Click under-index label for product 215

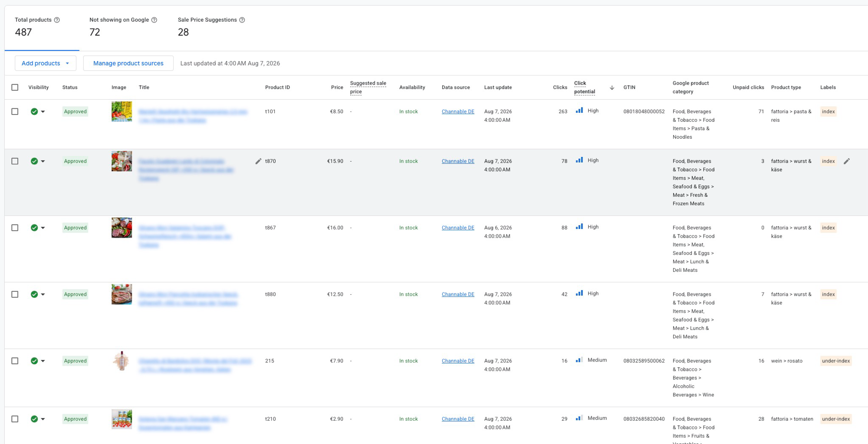click(x=836, y=361)
